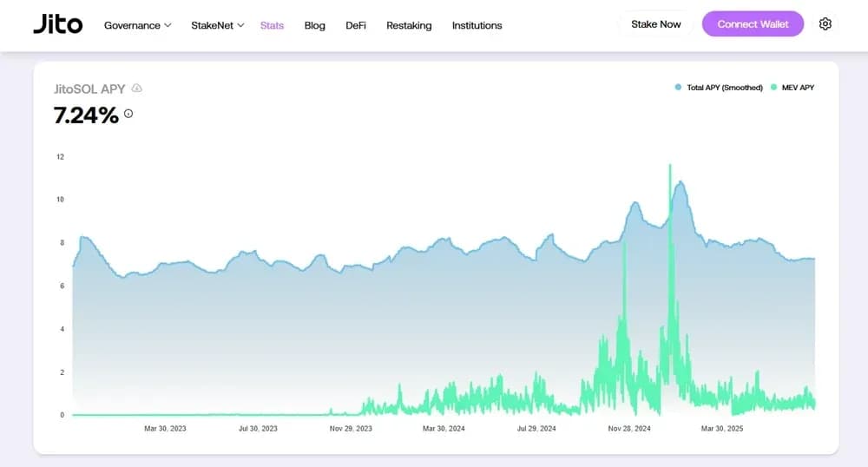Click the Jito logo
The image size is (868, 467).
(x=57, y=24)
